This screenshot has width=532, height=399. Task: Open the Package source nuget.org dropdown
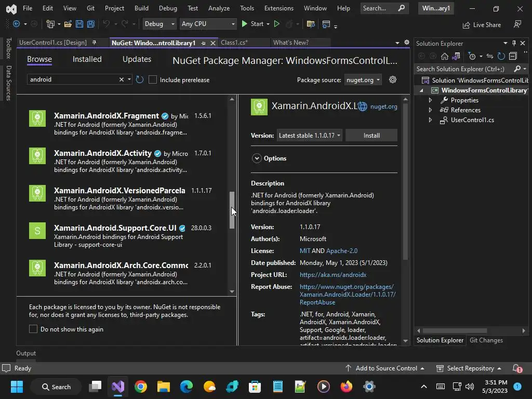coord(363,79)
